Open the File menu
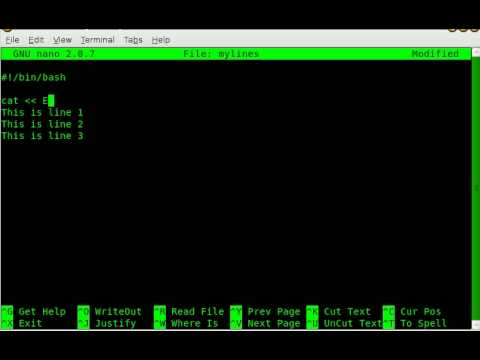 12,40
